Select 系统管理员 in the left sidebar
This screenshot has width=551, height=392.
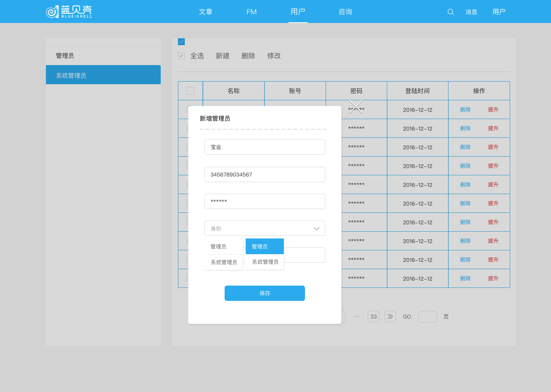pos(103,75)
